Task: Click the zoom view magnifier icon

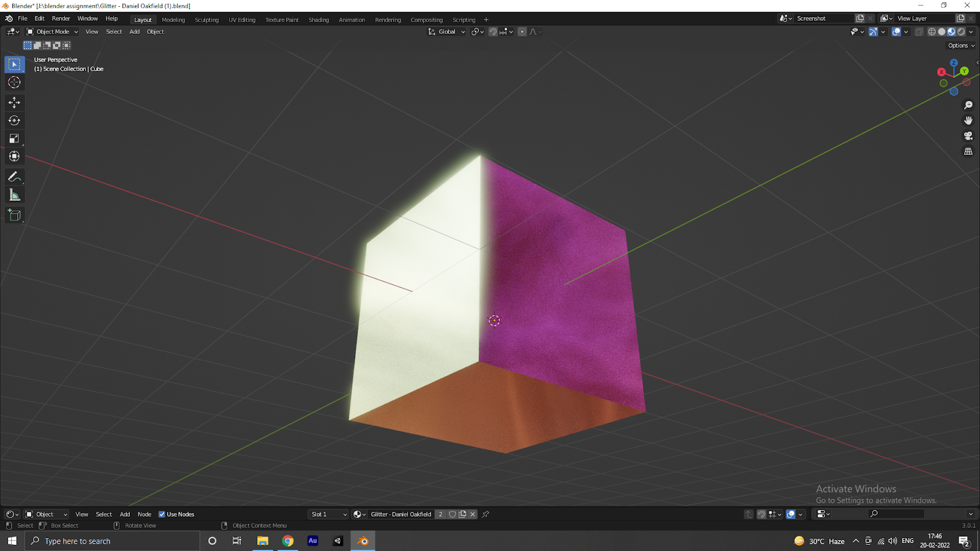Action: pyautogui.click(x=968, y=105)
